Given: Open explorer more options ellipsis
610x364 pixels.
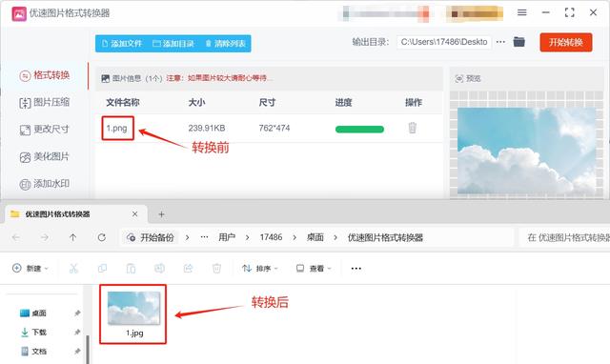Looking at the screenshot, I should click(356, 269).
